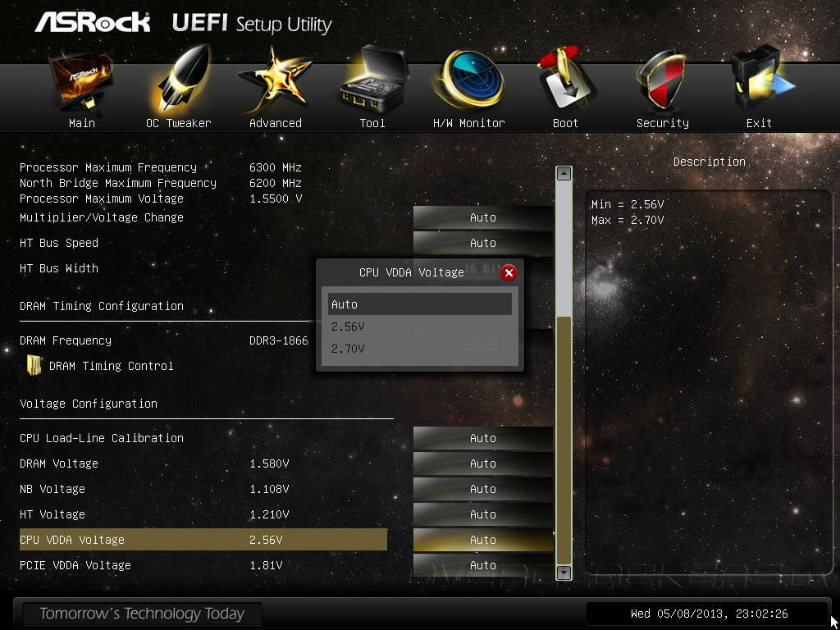Switch to the Tool tab label
Image resolution: width=840 pixels, height=630 pixels.
pos(372,123)
